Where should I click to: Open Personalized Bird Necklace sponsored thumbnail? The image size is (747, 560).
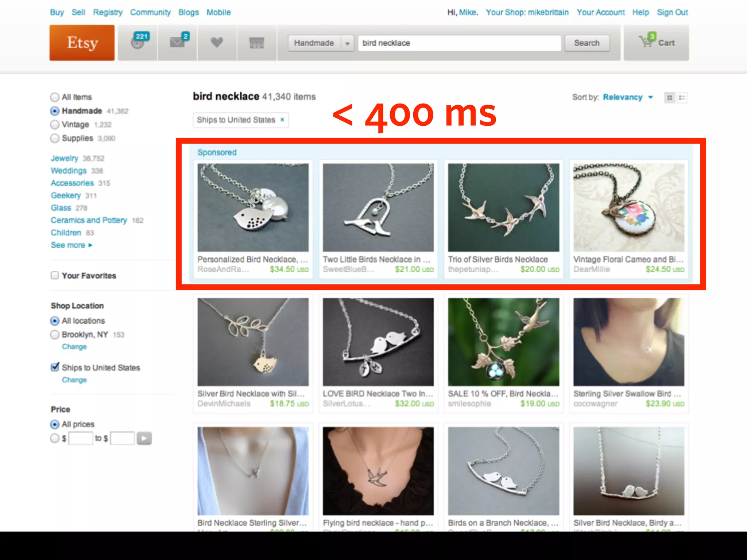point(253,207)
